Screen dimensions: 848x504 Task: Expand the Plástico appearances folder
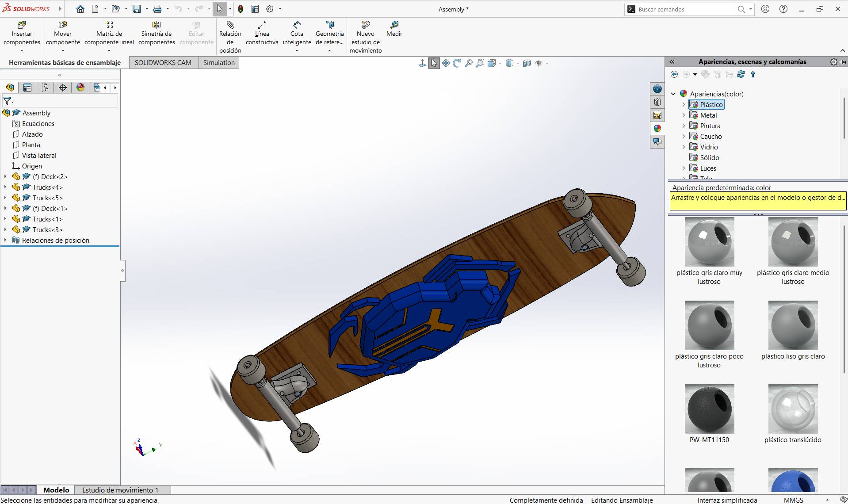click(x=684, y=104)
